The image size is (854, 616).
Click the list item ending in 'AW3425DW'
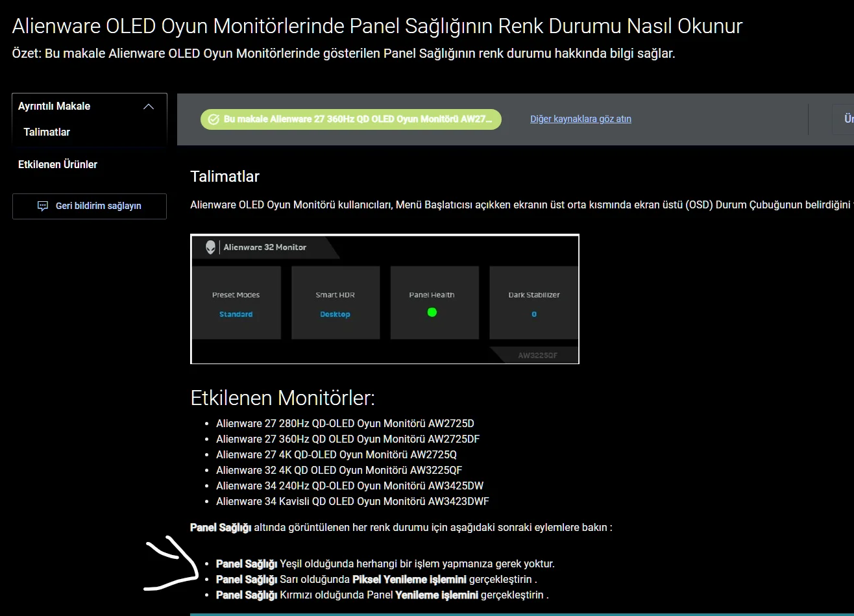350,486
